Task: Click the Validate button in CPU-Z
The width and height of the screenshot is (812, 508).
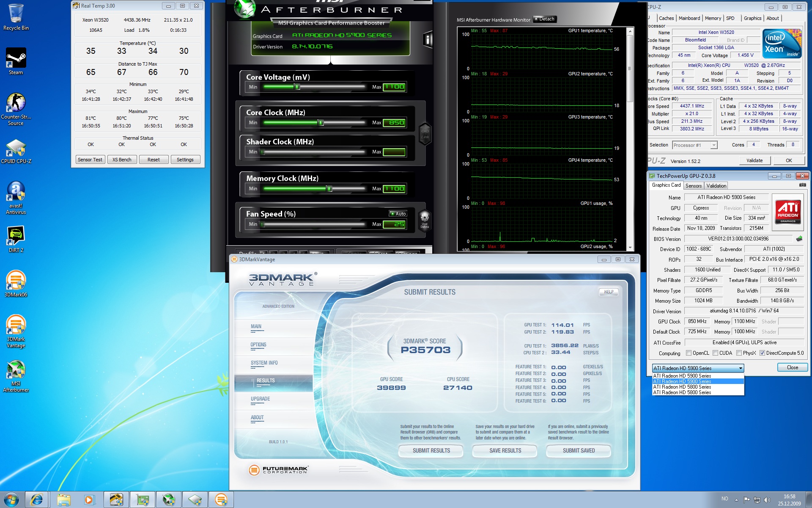Action: [754, 160]
